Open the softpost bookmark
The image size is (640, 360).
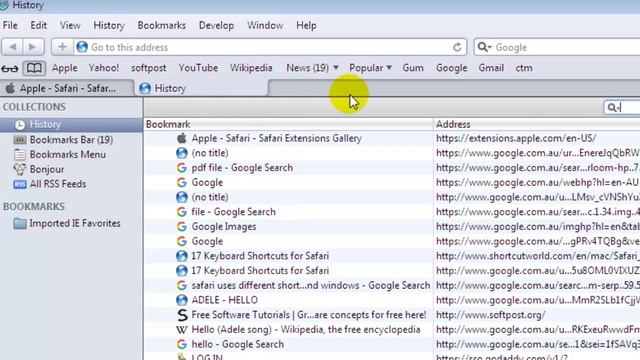point(149,68)
